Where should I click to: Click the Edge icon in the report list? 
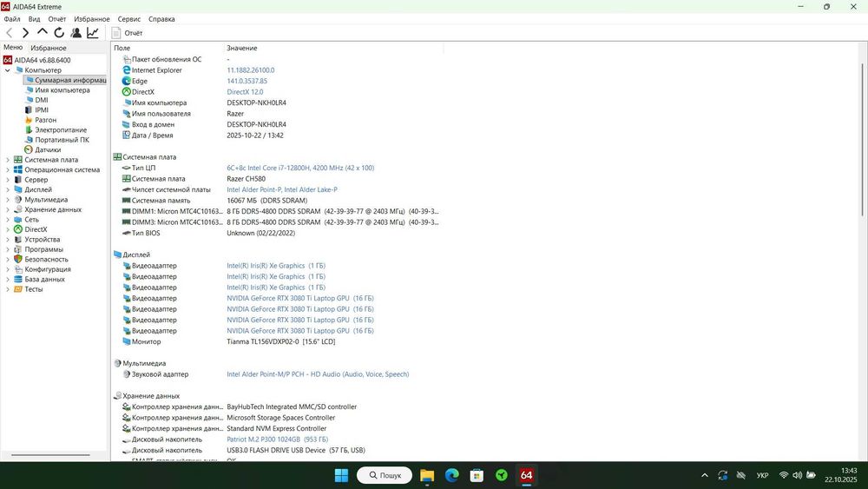(126, 82)
